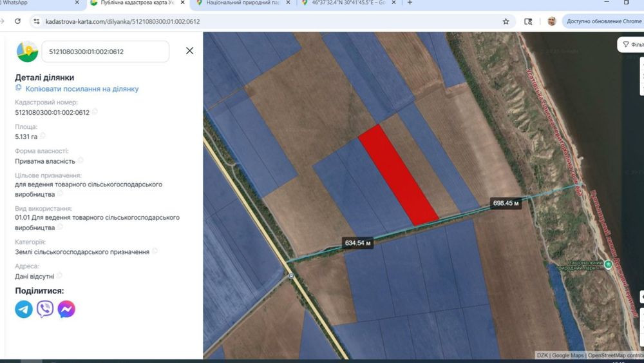Copy the cadastral number value
The width and height of the screenshot is (644, 363).
[x=95, y=112]
